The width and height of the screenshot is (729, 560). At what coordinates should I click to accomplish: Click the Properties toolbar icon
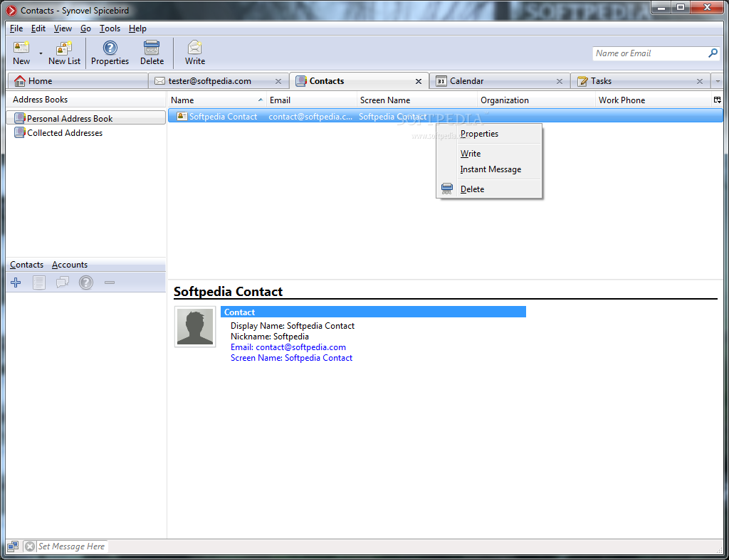110,48
